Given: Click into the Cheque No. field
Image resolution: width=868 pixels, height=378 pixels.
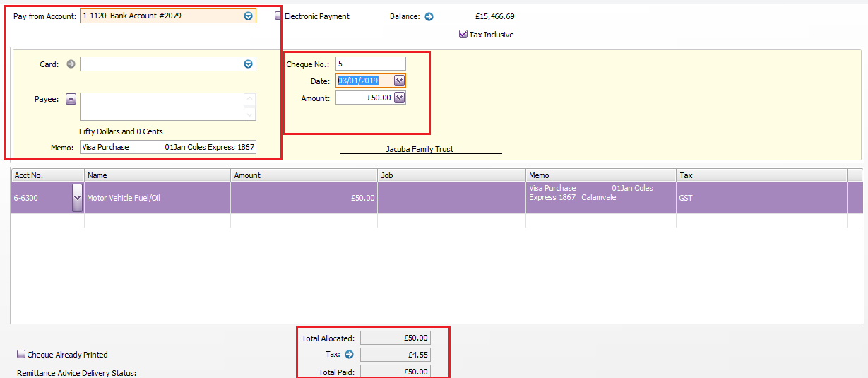Looking at the screenshot, I should coord(370,64).
